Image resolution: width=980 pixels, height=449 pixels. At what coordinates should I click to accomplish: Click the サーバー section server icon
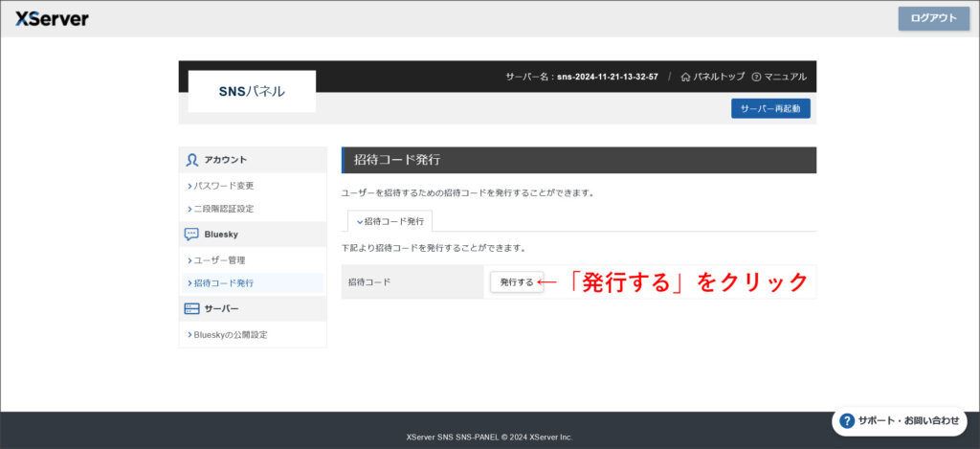(x=191, y=309)
